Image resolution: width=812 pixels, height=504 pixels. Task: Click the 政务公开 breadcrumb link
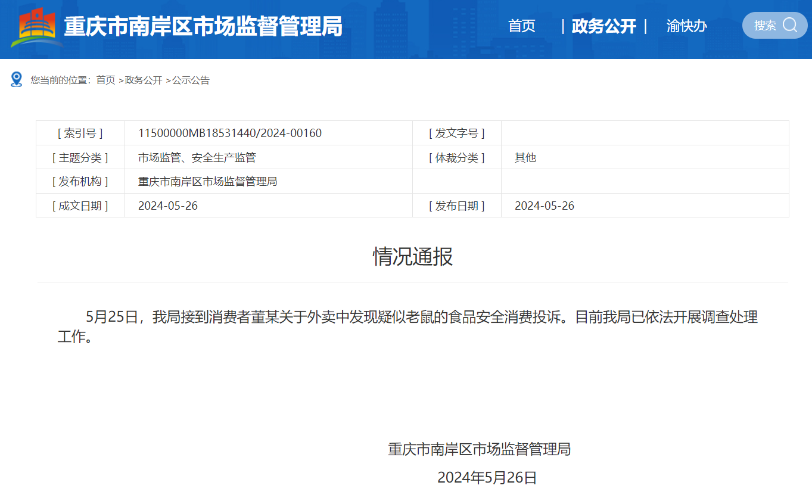[144, 80]
